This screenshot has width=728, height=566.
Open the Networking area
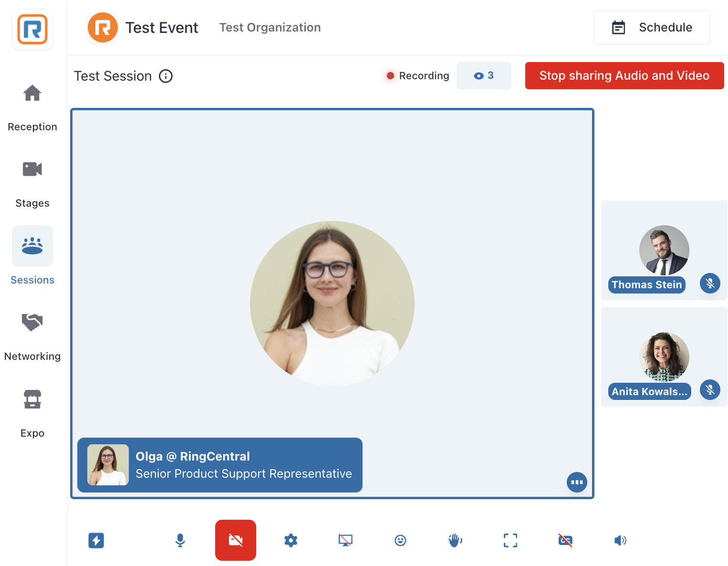pos(32,337)
